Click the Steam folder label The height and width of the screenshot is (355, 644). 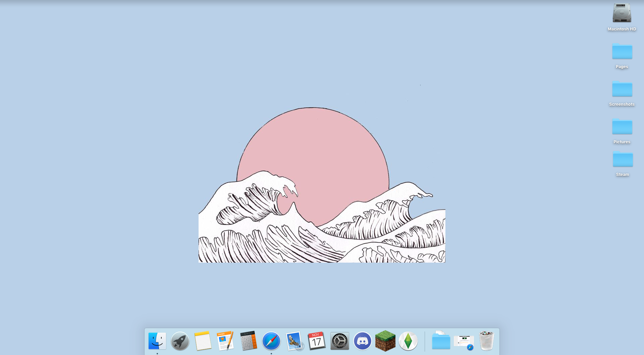pos(623,175)
